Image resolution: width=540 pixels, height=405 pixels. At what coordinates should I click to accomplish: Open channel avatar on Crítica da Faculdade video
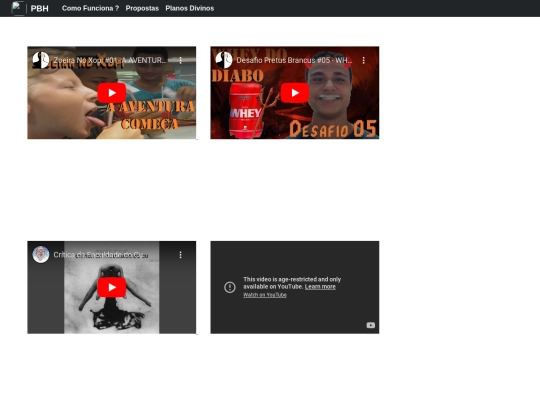[x=41, y=255]
